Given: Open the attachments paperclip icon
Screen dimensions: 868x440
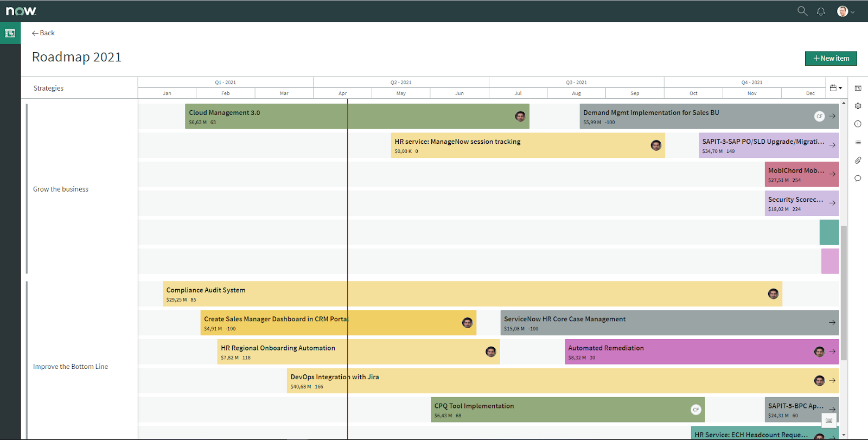Looking at the screenshot, I should 858,160.
